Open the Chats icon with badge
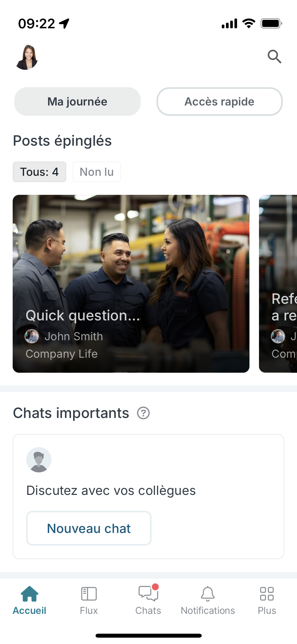The height and width of the screenshot is (644, 297). coord(148,594)
